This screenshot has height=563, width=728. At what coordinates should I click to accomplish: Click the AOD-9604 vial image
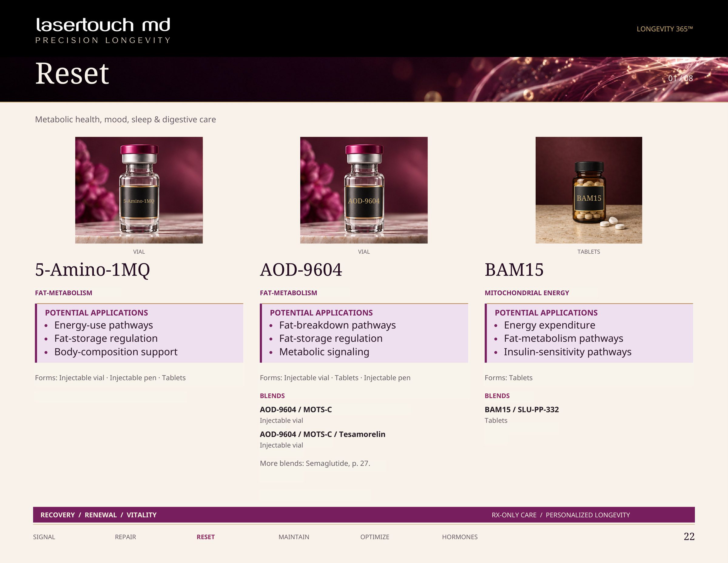(x=364, y=190)
